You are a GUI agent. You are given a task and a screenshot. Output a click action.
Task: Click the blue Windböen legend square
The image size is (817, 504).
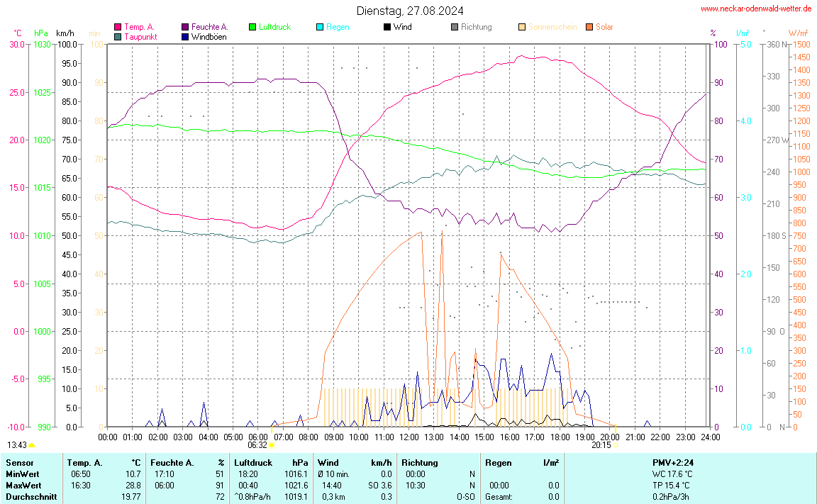[185, 36]
